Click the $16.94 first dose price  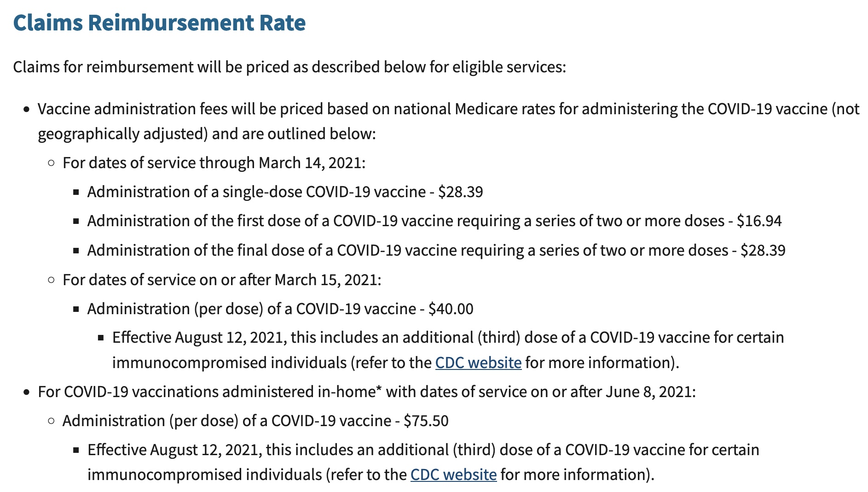pos(759,221)
